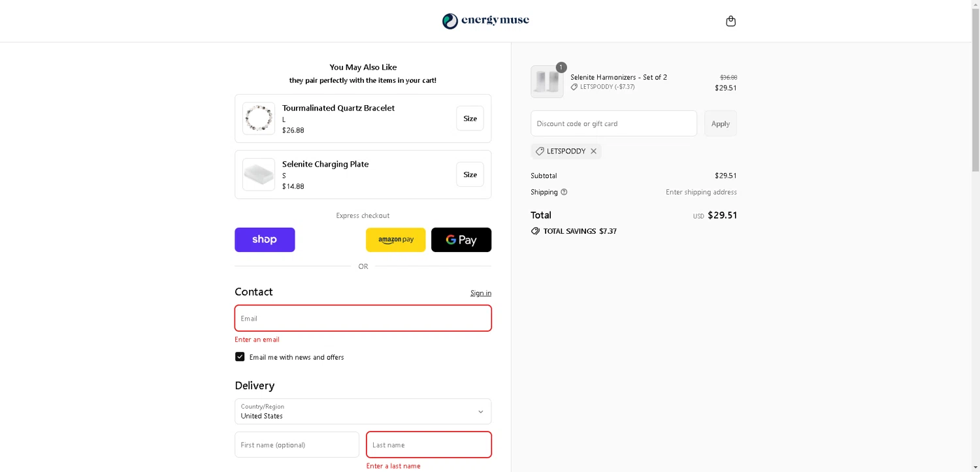
Task: Choose Amazon Pay express checkout
Action: point(395,240)
